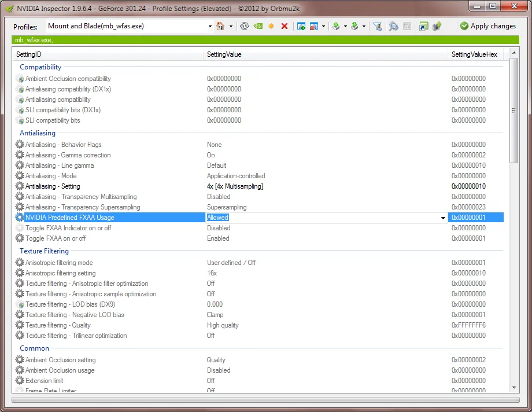Screen dimensions: 532x412
Task: Select Antialiasing - Gamma correction setting
Action: [259, 155]
